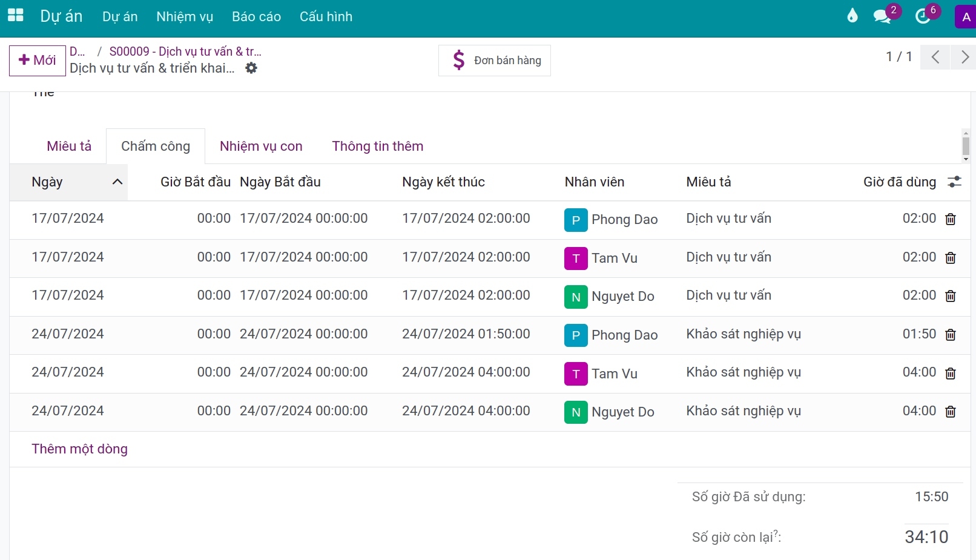Delete the 17/07 Phong Dao timesheet line

pyautogui.click(x=951, y=219)
